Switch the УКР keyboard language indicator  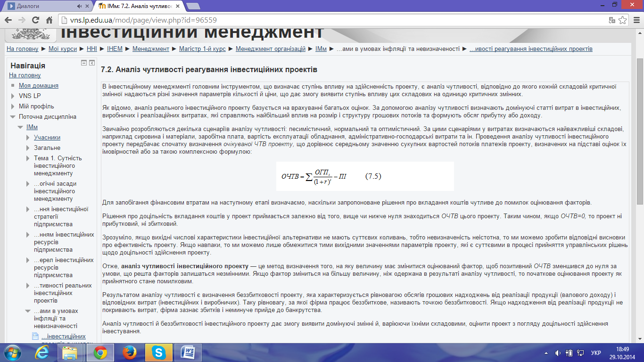[x=596, y=353]
